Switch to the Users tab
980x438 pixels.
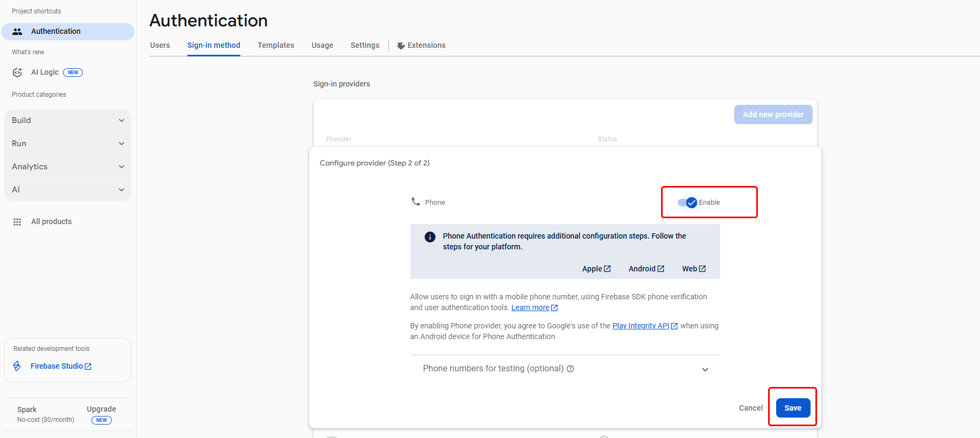tap(160, 45)
